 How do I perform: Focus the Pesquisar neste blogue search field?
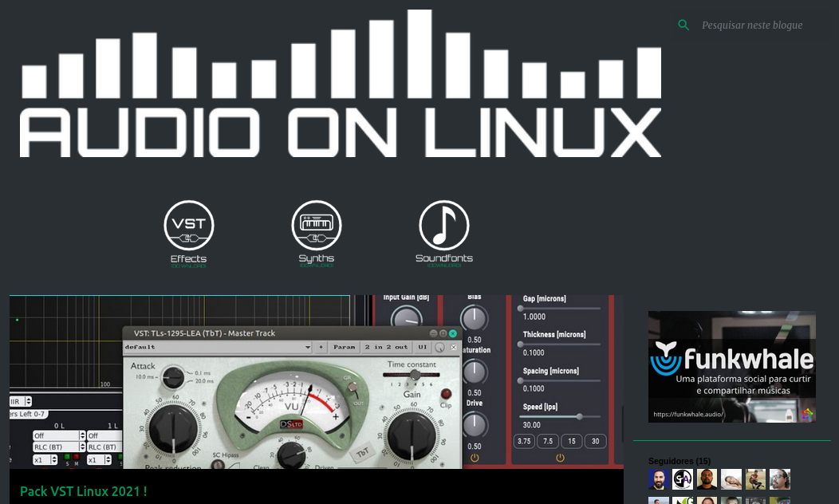coord(752,26)
